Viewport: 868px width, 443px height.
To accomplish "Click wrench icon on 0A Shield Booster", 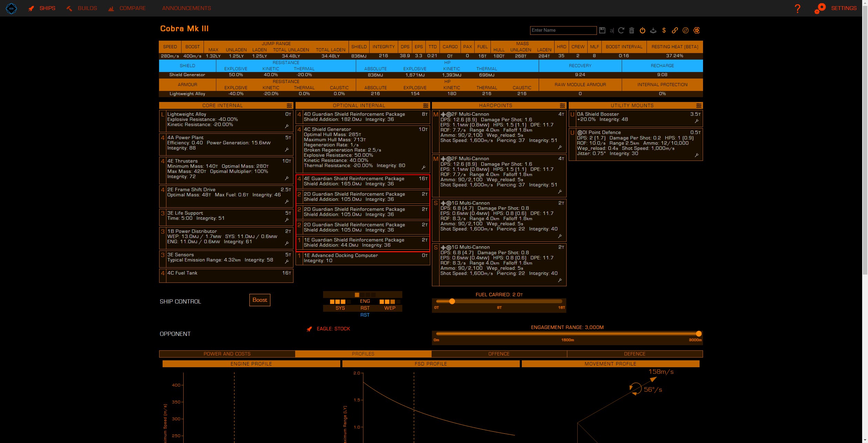I will coord(696,121).
